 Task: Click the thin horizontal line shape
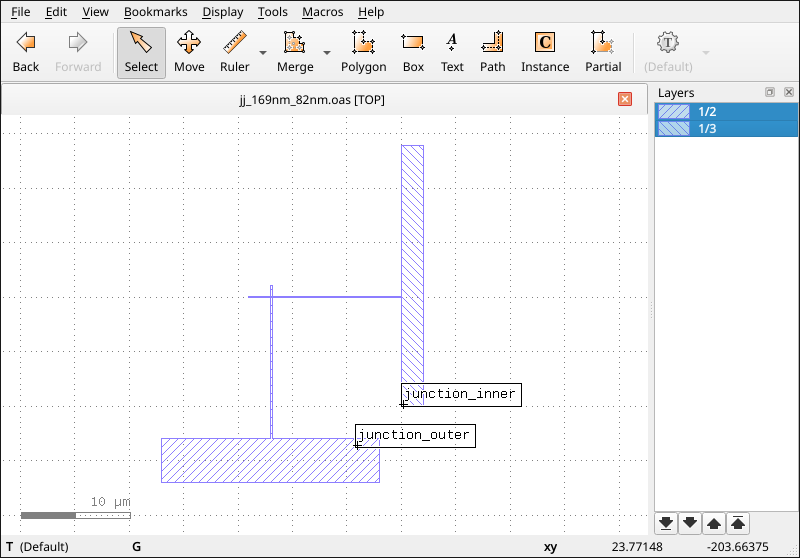click(x=324, y=296)
